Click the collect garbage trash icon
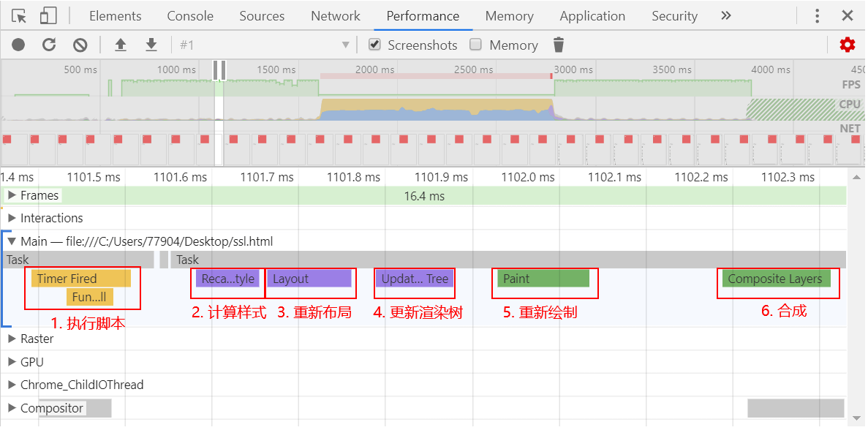Viewport: 868px width, 430px height. tap(559, 45)
